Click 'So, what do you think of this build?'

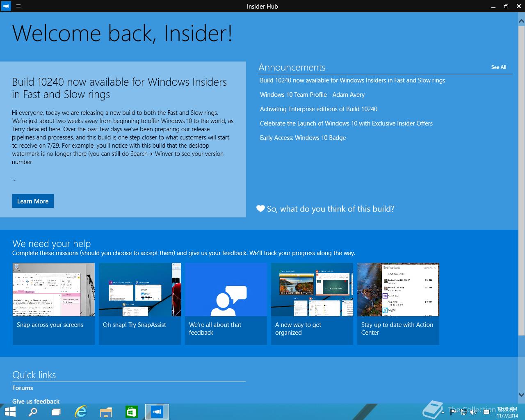tap(331, 209)
